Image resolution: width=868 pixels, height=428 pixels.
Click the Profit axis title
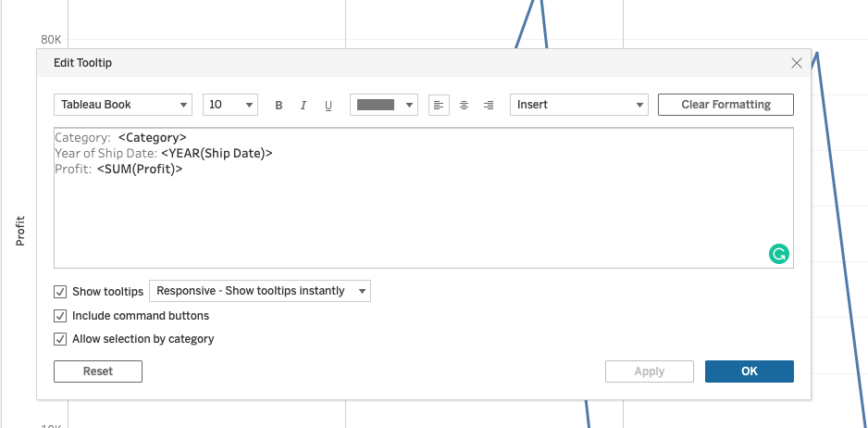(x=20, y=231)
